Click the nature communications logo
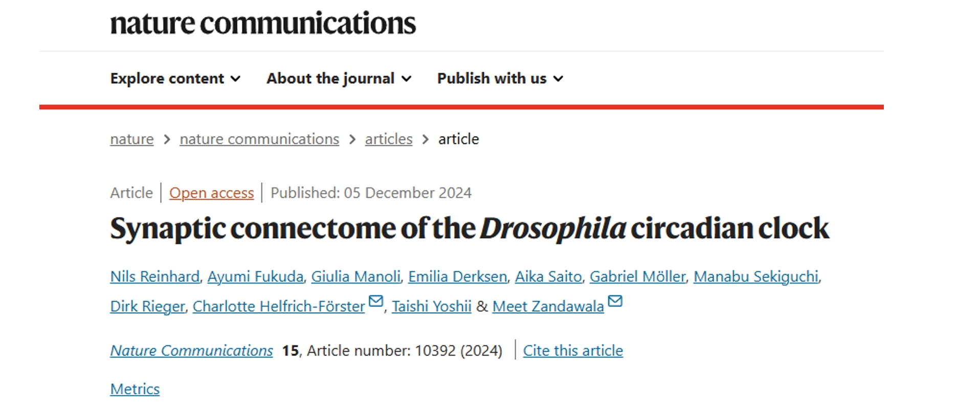 pyautogui.click(x=263, y=24)
